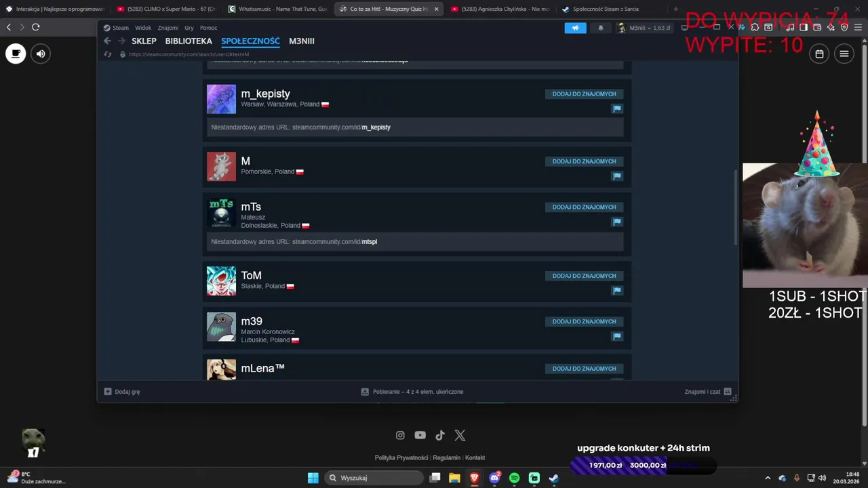The height and width of the screenshot is (488, 868).
Task: Switch to BIBLIOTEKA tab
Action: pyautogui.click(x=189, y=41)
